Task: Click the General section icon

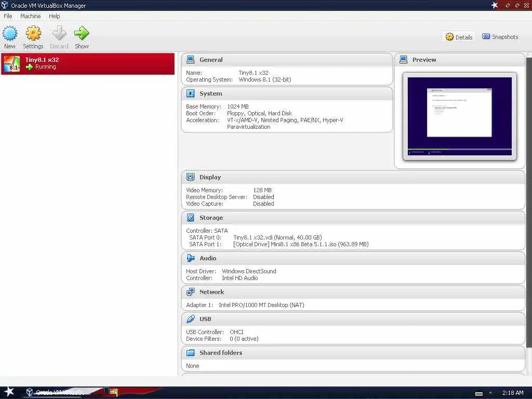Action: (x=191, y=60)
